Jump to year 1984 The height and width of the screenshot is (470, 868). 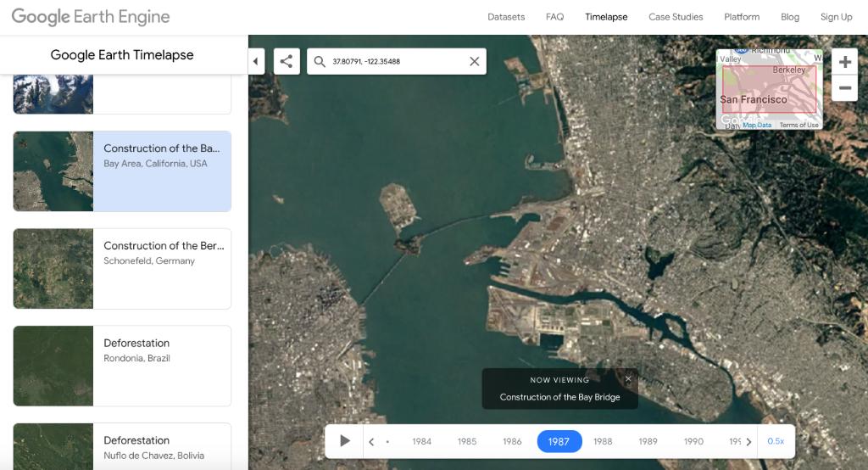[x=422, y=441]
